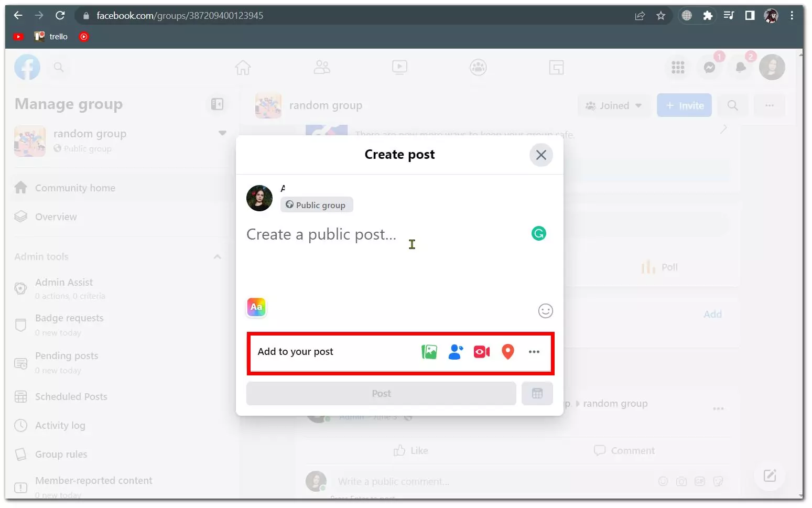Open Facebook menu grid icon
Image resolution: width=812 pixels, height=508 pixels.
tap(678, 67)
